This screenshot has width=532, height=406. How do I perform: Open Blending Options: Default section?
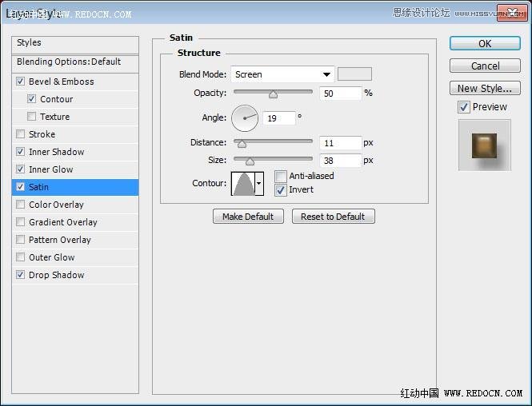click(x=69, y=62)
